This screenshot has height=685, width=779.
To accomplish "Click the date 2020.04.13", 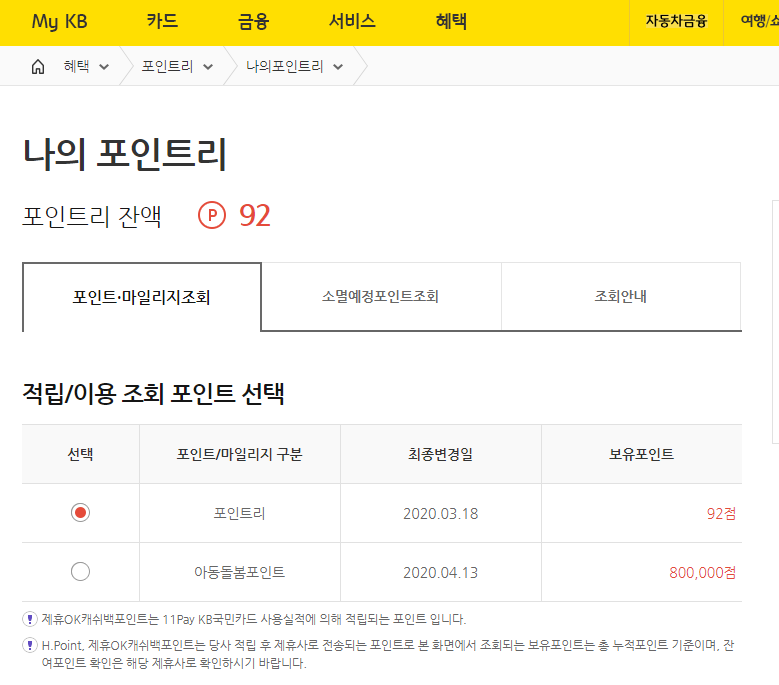I will point(441,573).
